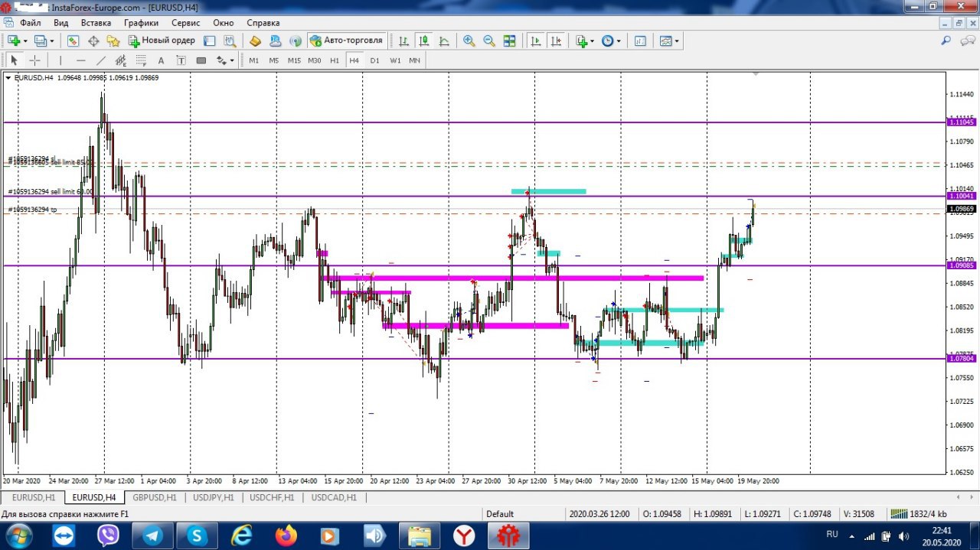980x550 pixels.
Task: Select the text A tool
Action: tap(161, 60)
